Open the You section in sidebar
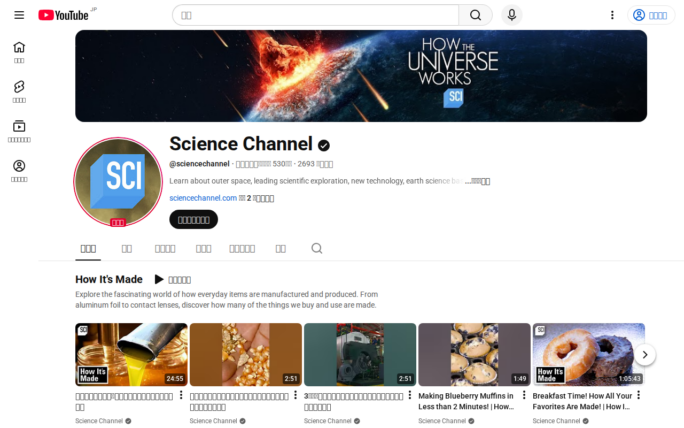Image resolution: width=684 pixels, height=428 pixels. (x=19, y=170)
